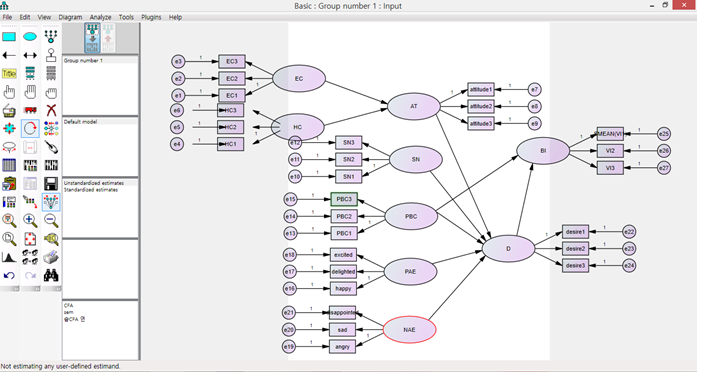Open the List variables in data set tool
This screenshot has height=372, width=702.
[x=51, y=73]
